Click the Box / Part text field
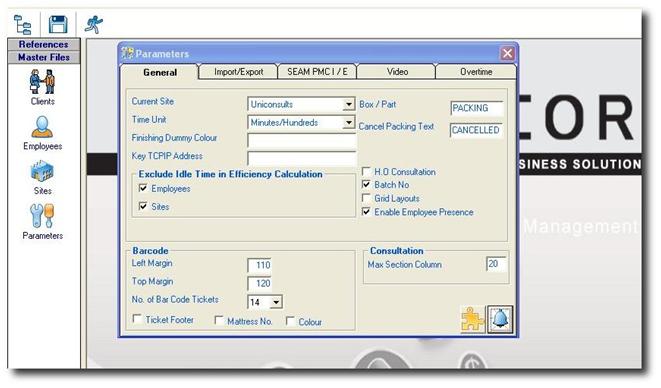Image resolution: width=661 pixels, height=388 pixels. point(477,108)
